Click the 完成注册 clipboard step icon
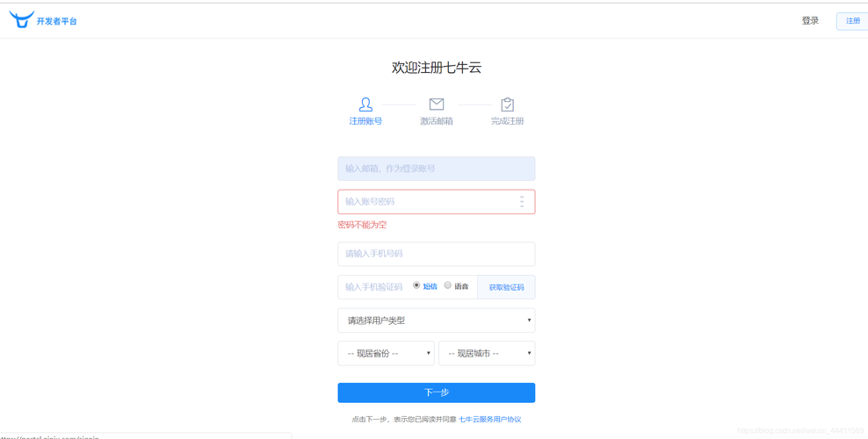The height and width of the screenshot is (439, 868). pyautogui.click(x=507, y=104)
